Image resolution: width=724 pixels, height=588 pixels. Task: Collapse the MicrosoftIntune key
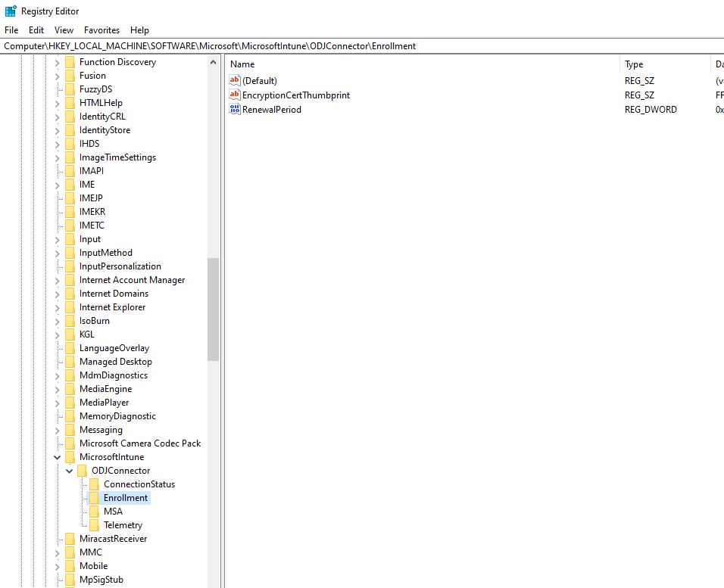(x=58, y=457)
